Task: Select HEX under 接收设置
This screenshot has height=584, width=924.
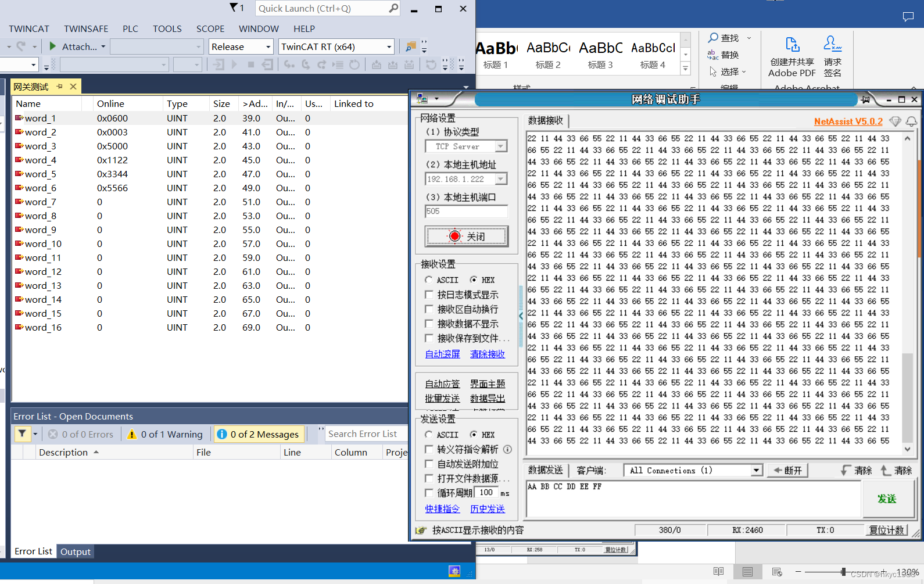Action: pos(474,280)
